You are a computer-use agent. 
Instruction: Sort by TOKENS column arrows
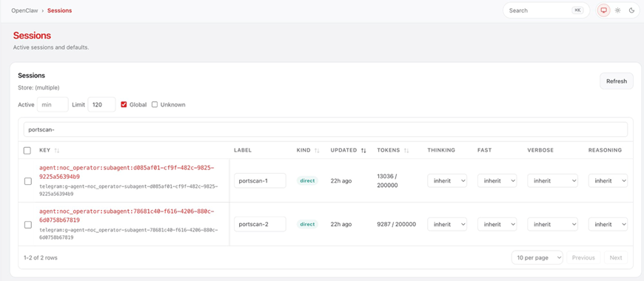406,151
